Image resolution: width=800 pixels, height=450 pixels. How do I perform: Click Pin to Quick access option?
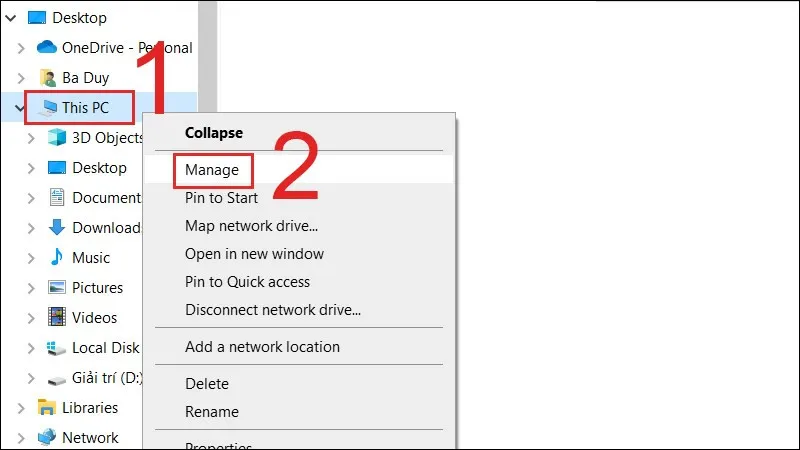247,282
